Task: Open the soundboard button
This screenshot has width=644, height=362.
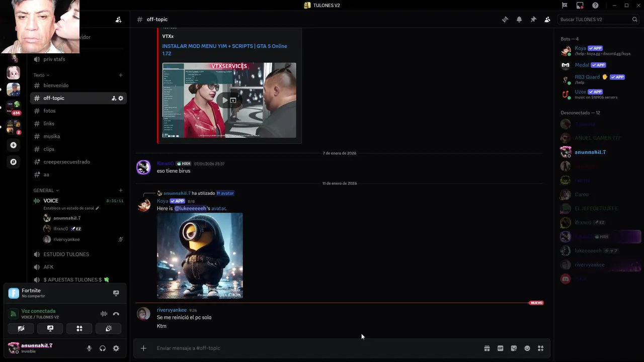Action: click(x=109, y=328)
